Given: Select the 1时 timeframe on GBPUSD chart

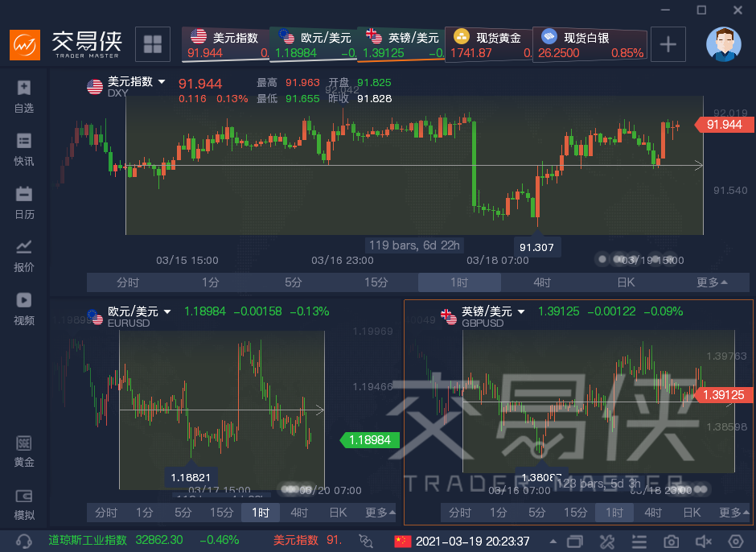Looking at the screenshot, I should 614,513.
